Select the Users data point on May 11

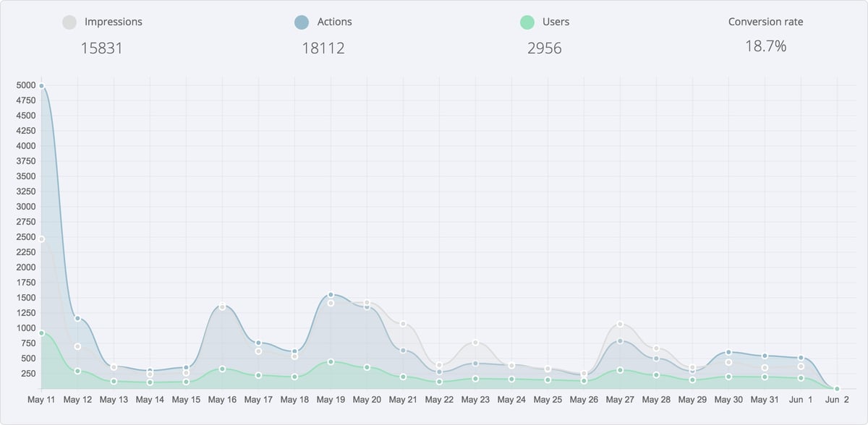pos(41,333)
